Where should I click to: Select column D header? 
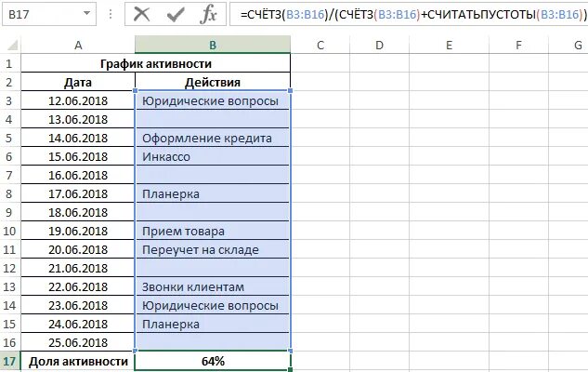pyautogui.click(x=380, y=45)
